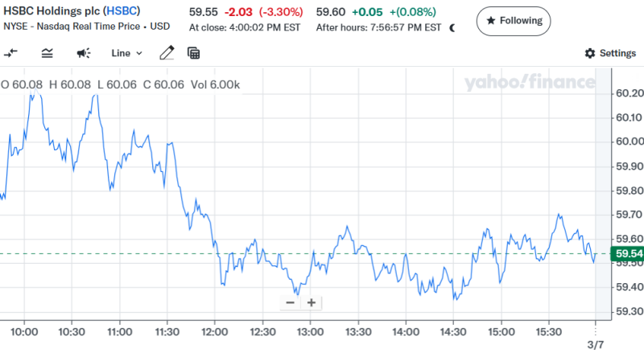Click the HSBC ticker symbol link
Screen dimensions: 644x353
(x=122, y=13)
